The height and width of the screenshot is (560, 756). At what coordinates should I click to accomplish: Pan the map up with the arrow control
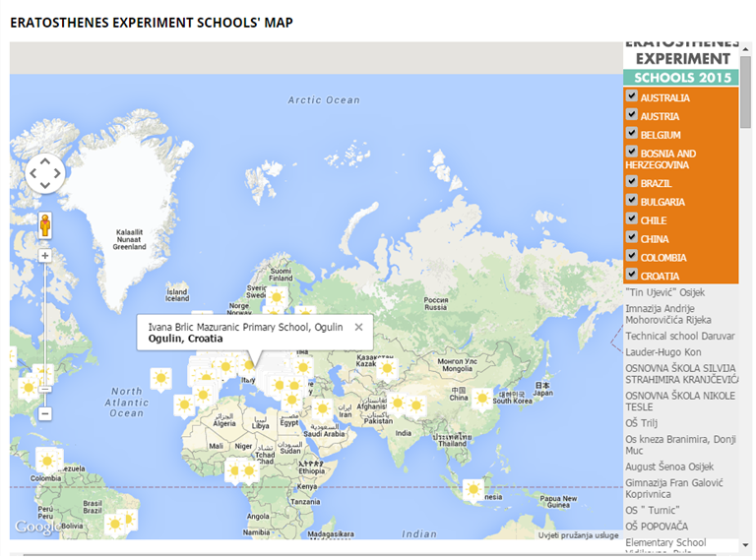tap(45, 161)
